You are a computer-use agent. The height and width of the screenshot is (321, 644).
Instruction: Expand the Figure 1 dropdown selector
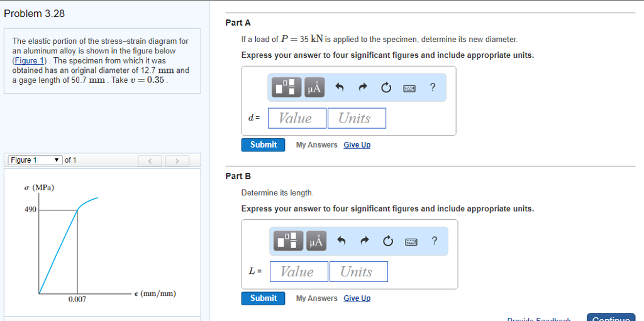(35, 160)
